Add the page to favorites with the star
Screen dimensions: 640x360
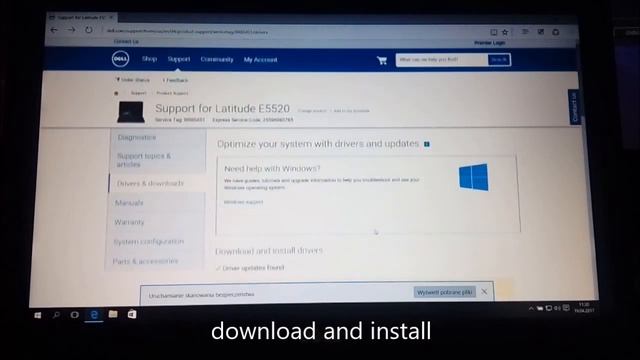(x=505, y=32)
